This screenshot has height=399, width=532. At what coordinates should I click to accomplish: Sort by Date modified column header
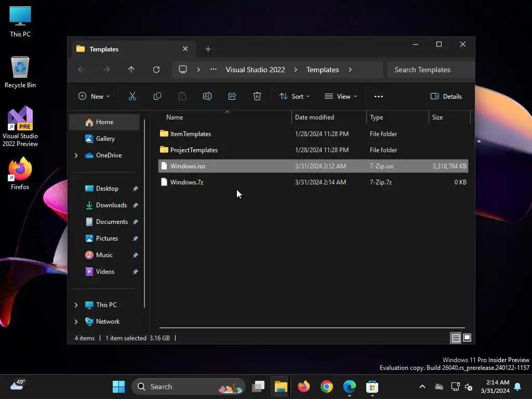pos(329,117)
